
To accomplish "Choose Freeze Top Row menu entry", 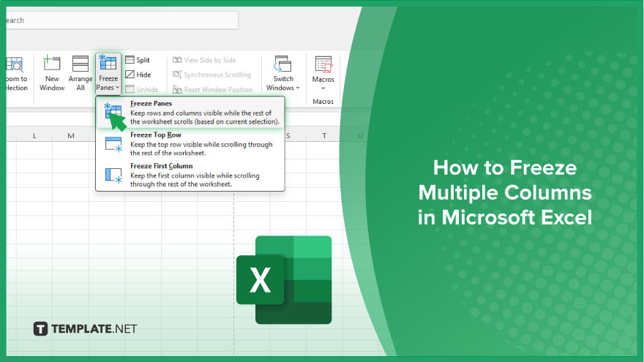I will pos(190,143).
